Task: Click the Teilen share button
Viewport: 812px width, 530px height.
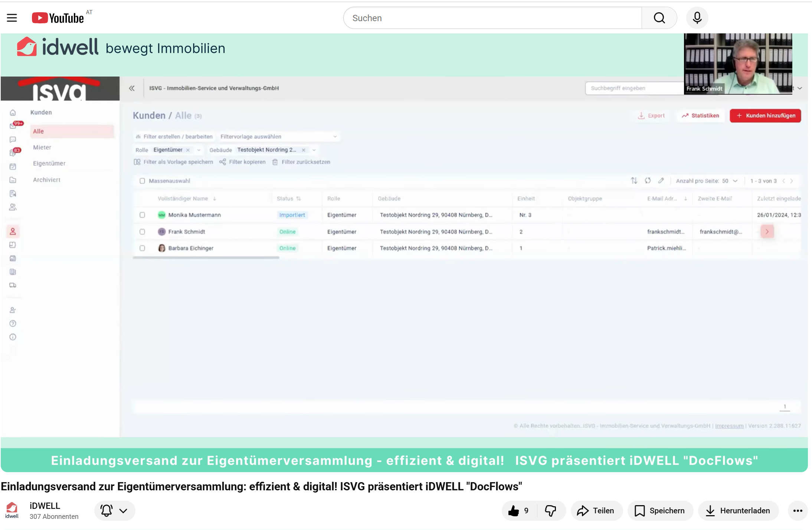Action: pos(596,511)
